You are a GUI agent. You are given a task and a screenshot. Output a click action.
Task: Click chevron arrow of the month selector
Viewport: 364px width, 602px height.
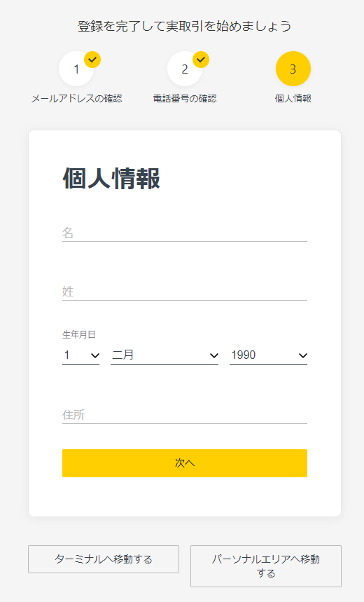point(214,355)
